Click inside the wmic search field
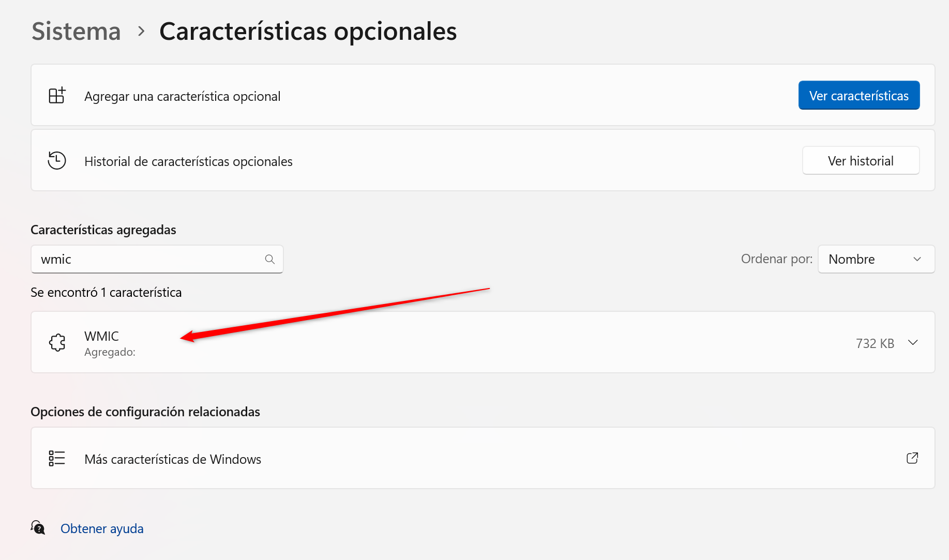 (157, 259)
